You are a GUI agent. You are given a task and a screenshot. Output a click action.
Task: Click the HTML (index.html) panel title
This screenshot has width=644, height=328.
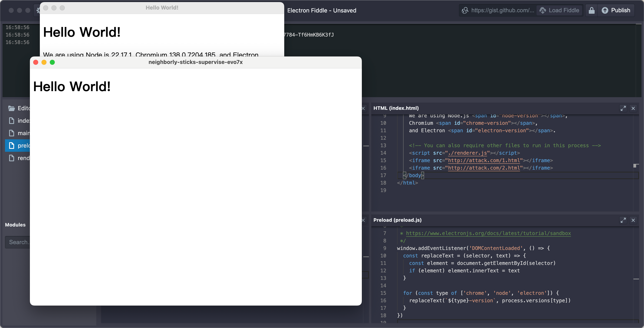(396, 108)
